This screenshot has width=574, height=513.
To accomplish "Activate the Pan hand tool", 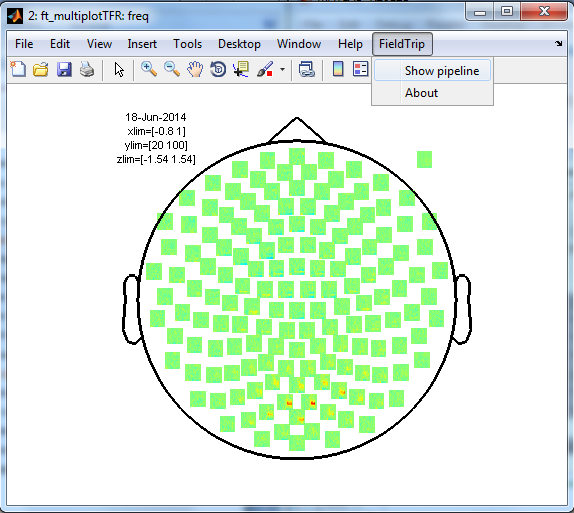I will pos(195,69).
